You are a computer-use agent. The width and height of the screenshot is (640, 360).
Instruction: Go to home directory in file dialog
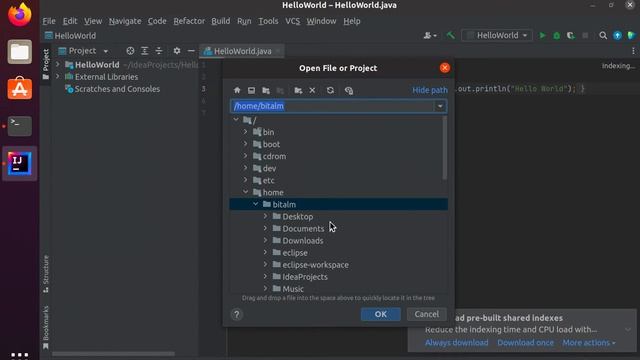coord(237,90)
